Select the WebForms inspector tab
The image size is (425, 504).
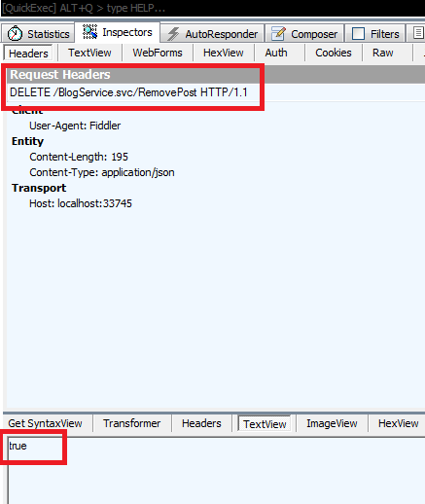coord(158,53)
